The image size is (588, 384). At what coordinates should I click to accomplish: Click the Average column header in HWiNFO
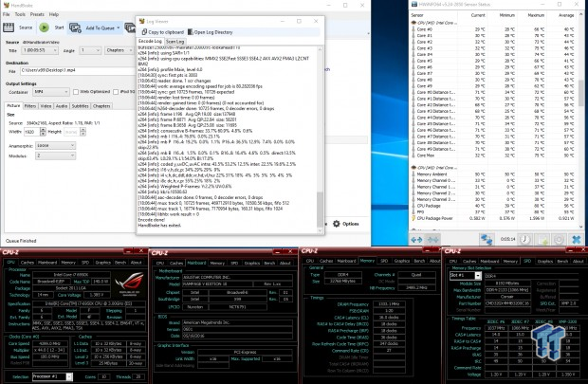[566, 15]
